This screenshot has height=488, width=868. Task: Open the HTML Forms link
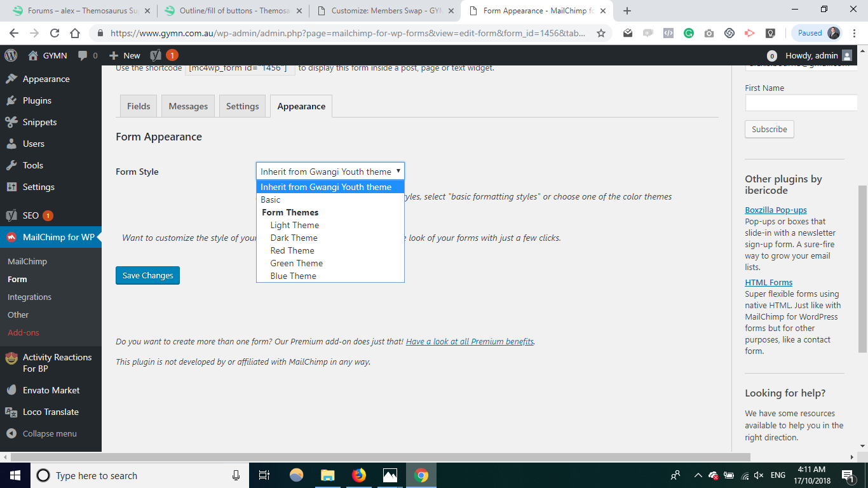tap(769, 282)
